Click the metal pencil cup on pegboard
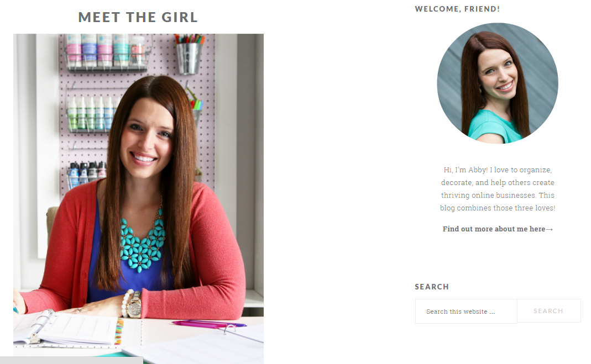The height and width of the screenshot is (364, 591). (x=189, y=56)
